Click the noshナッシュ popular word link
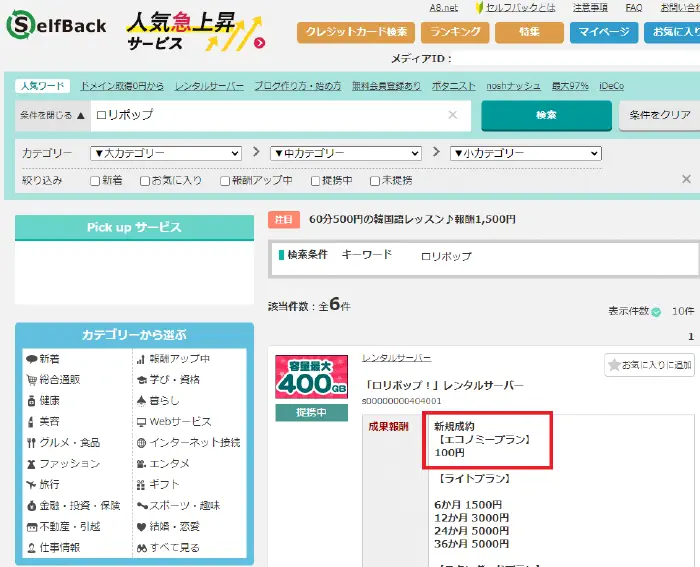This screenshot has height=567, width=700. [x=513, y=86]
